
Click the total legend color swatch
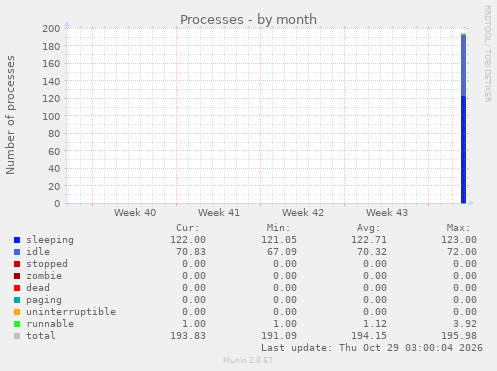tap(17, 336)
